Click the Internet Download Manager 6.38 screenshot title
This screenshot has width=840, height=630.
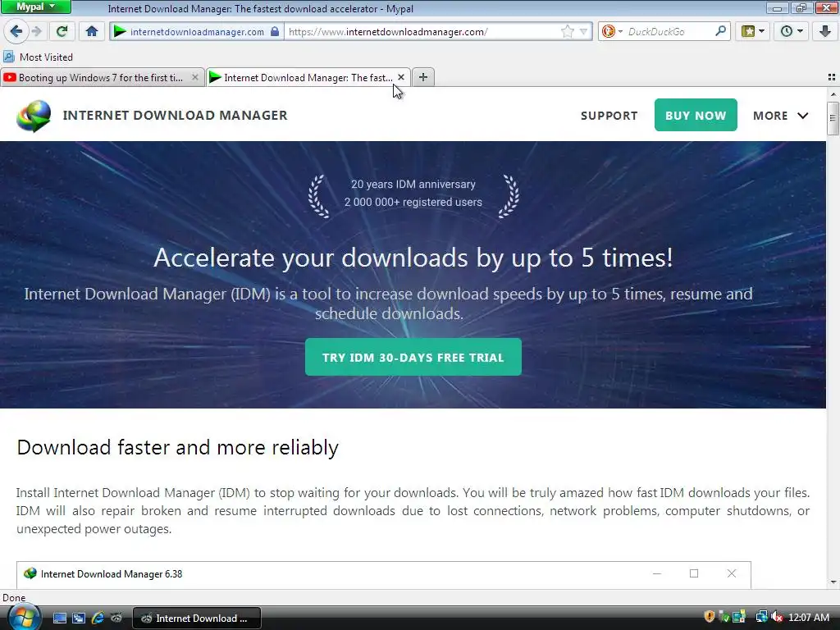pyautogui.click(x=112, y=574)
